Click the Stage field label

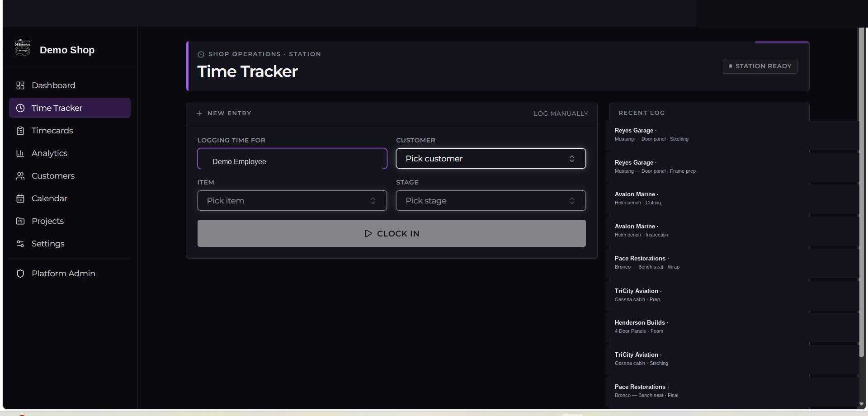click(407, 182)
